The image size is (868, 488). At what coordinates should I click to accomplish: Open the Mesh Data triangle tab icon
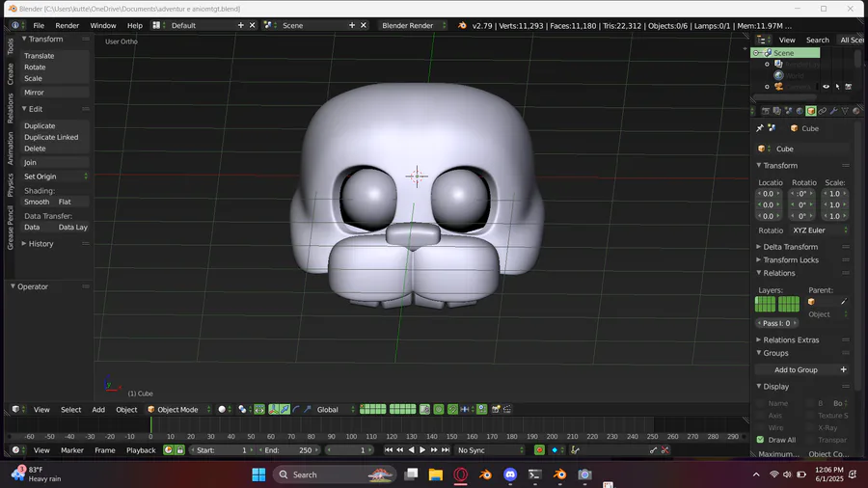(x=845, y=111)
